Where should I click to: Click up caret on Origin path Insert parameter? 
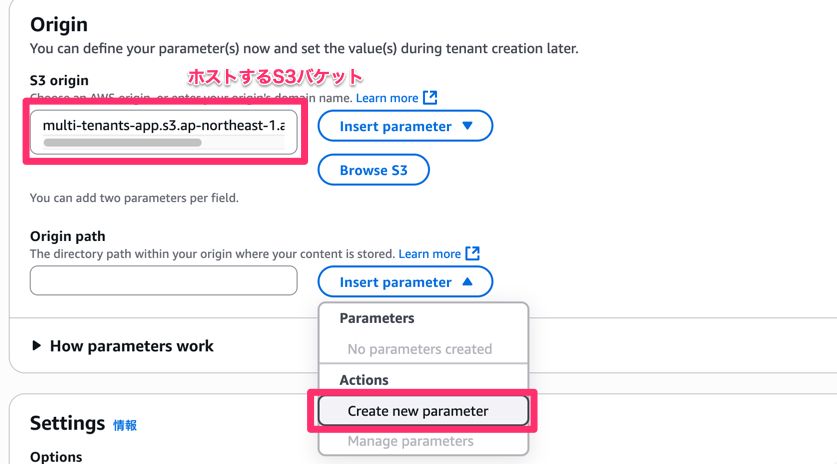coord(467,282)
